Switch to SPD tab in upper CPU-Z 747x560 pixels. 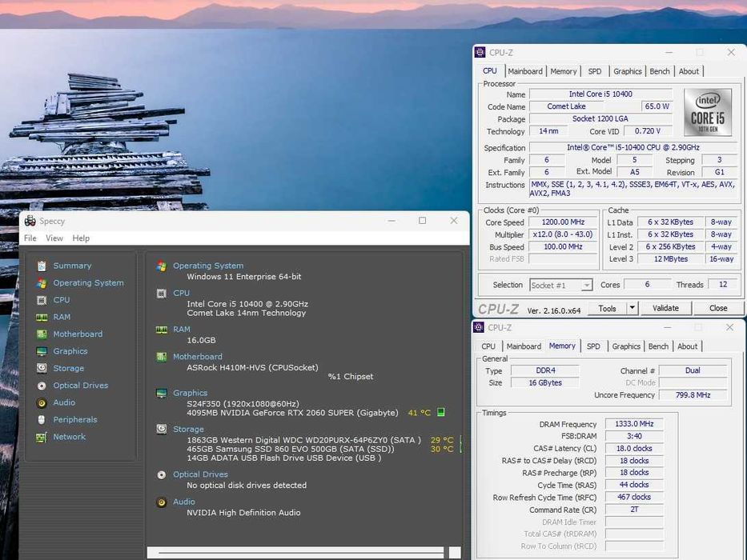pos(595,71)
